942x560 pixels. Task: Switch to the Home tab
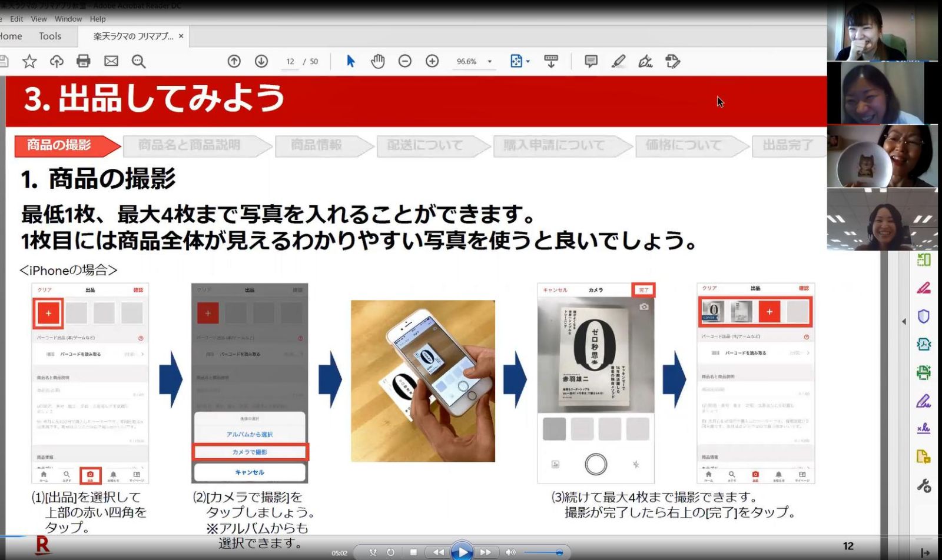pyautogui.click(x=11, y=36)
